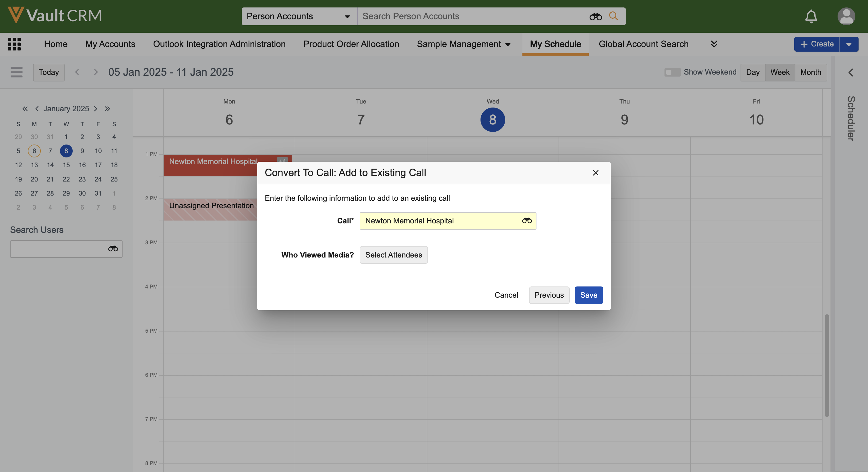Click the orange search magnifier icon
Screen dimensions: 868x472
tap(613, 16)
